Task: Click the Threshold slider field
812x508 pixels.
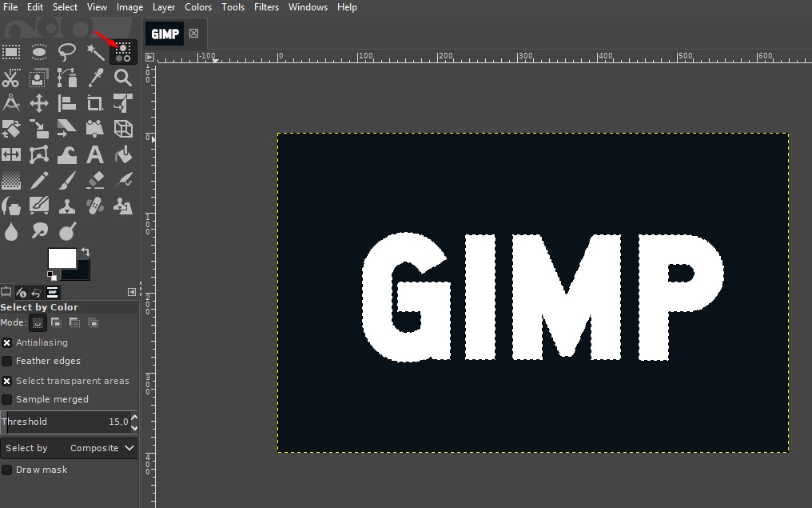Action: (x=64, y=422)
